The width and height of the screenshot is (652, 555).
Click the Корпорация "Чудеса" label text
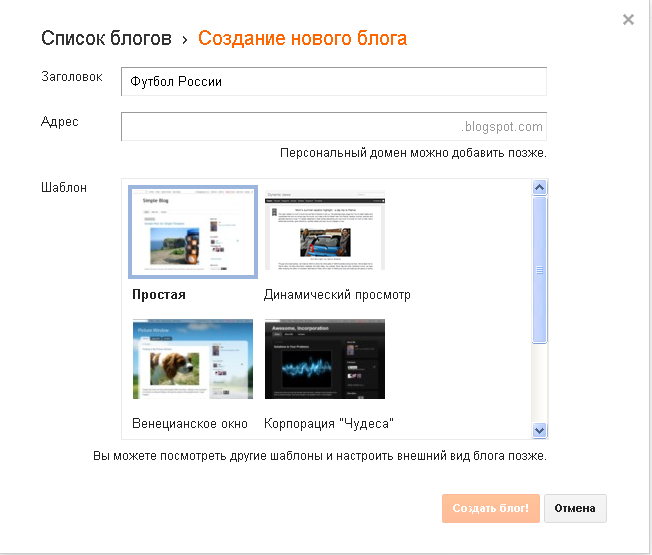pos(328,423)
